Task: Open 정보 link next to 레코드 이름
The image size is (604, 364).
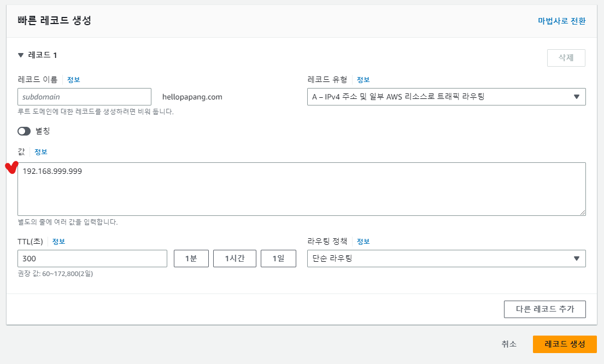Action: point(73,80)
